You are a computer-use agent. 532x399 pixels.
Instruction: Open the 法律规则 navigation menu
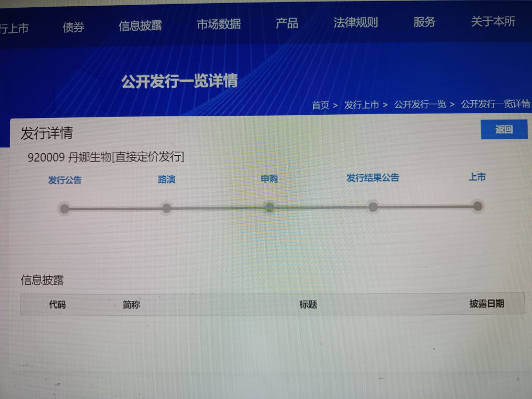pyautogui.click(x=355, y=22)
